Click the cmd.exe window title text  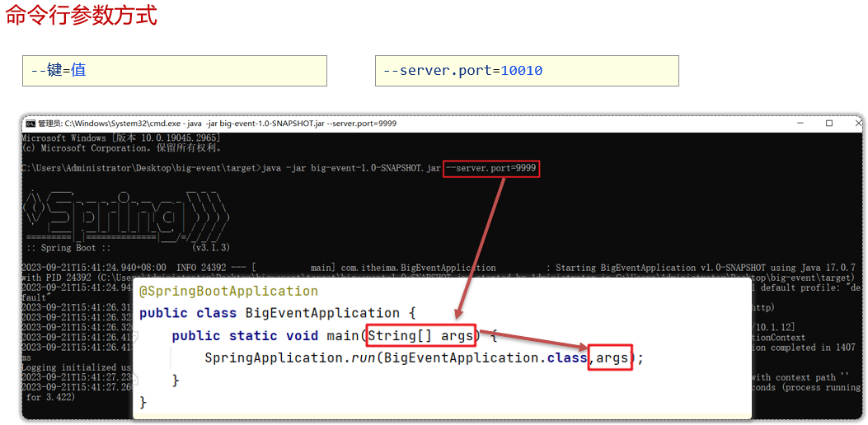[217, 124]
